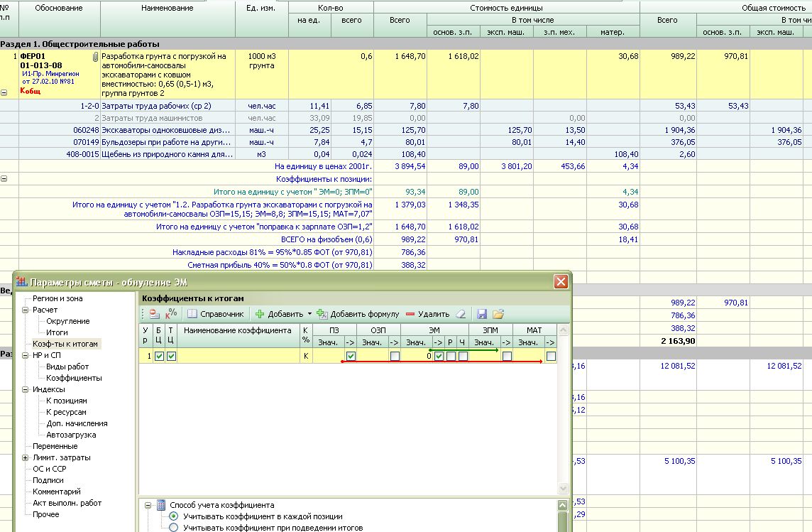Click the Наименование коэффициента cell in row 1
The width and height of the screenshot is (812, 532).
[238, 357]
